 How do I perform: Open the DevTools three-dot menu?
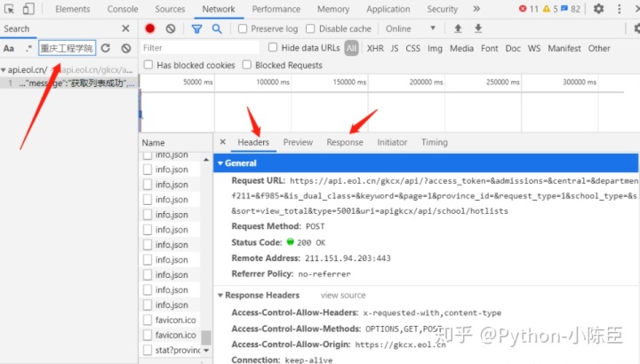[x=620, y=9]
